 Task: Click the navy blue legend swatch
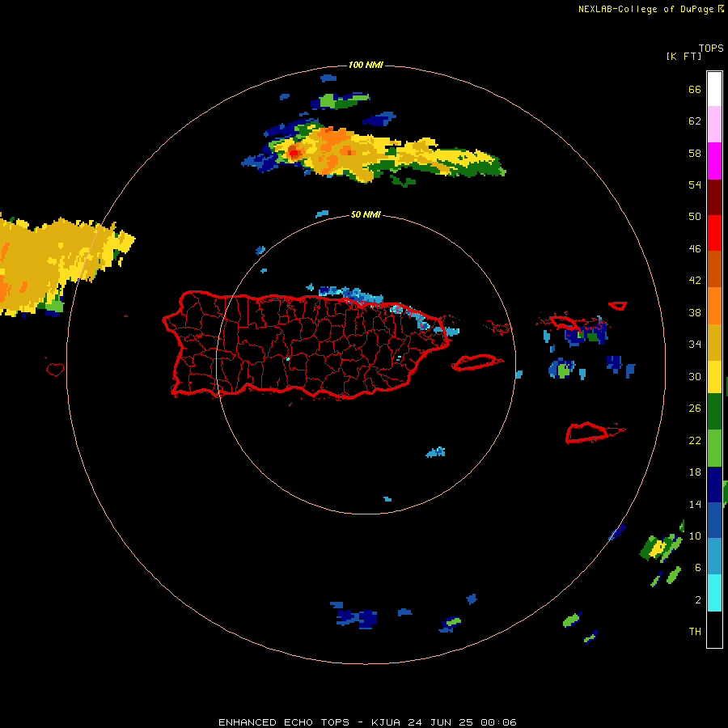(x=714, y=485)
